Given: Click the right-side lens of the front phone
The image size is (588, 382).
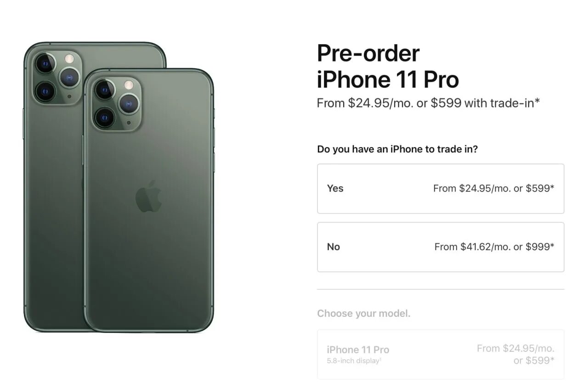Looking at the screenshot, I should 129,103.
